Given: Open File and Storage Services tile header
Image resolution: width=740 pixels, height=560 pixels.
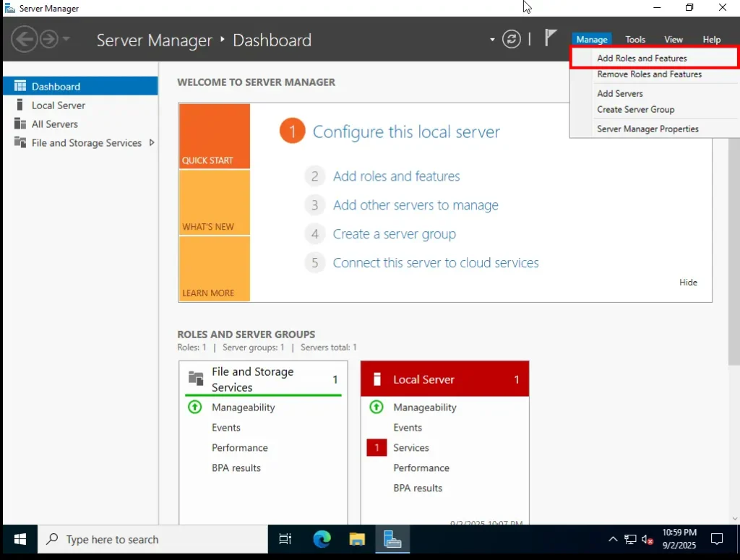Looking at the screenshot, I should point(263,379).
